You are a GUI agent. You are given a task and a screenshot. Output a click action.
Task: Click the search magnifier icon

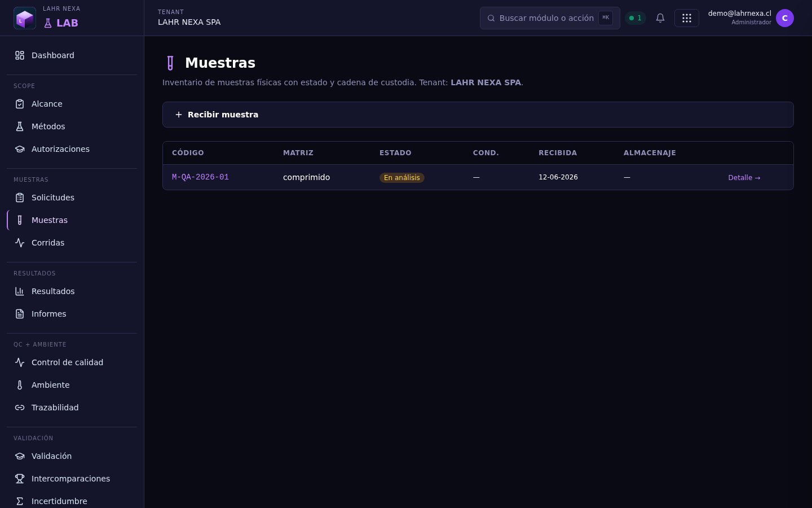[x=491, y=18]
